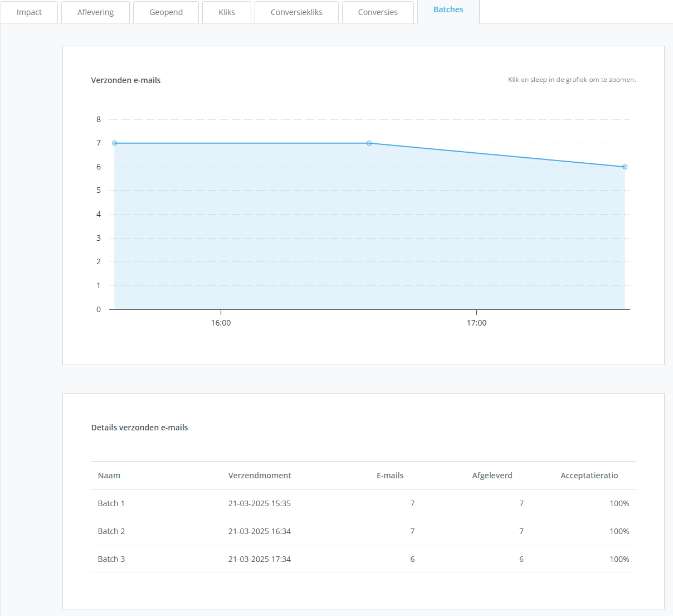
Task: Sort by the Naam column header
Action: tap(109, 476)
